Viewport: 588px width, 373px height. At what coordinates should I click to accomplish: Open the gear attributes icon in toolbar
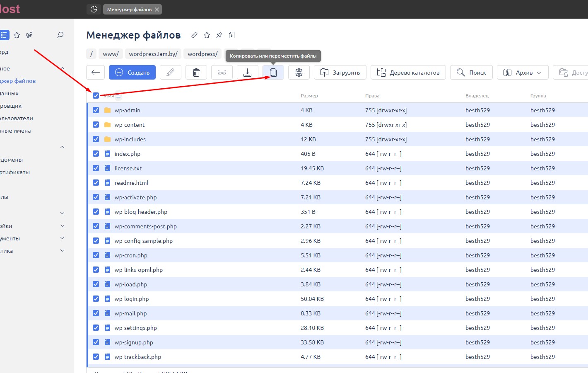pyautogui.click(x=299, y=73)
